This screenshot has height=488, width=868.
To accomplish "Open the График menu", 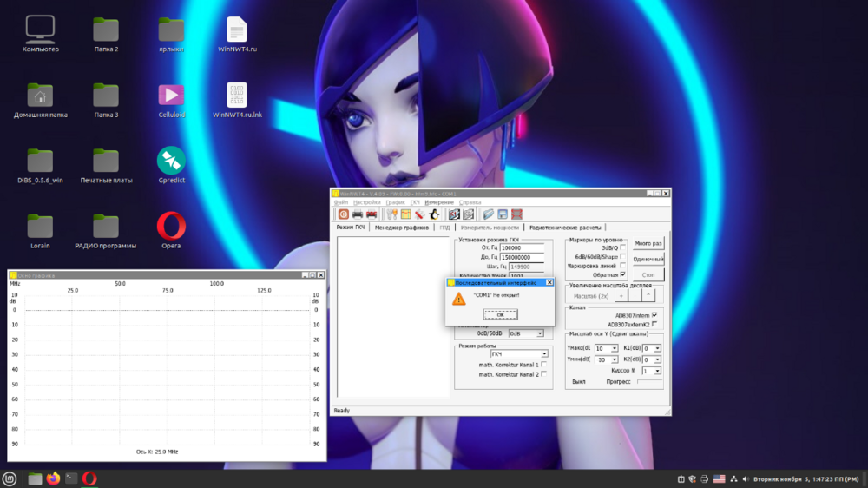I will pyautogui.click(x=395, y=202).
